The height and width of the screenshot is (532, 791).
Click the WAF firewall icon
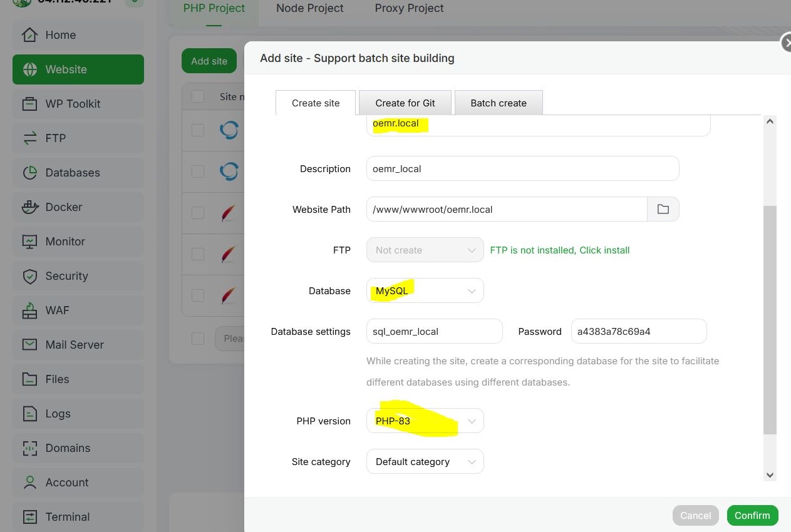(x=29, y=310)
